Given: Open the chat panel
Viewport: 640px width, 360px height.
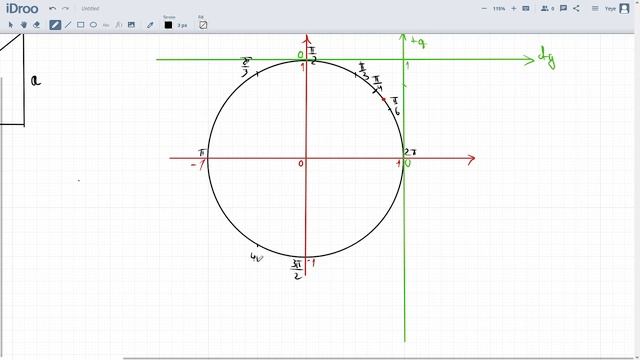Looking at the screenshot, I should pyautogui.click(x=564, y=9).
